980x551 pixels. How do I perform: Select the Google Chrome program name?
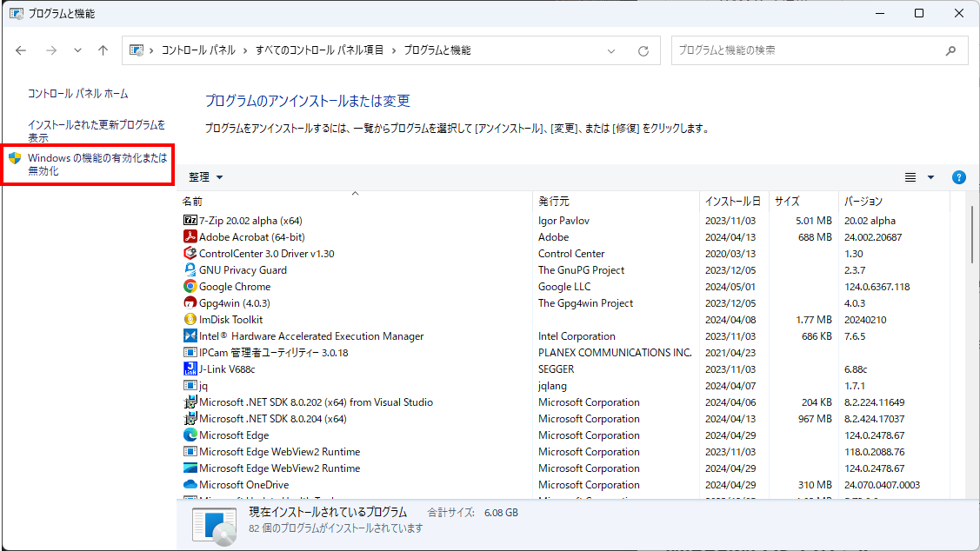[x=235, y=287]
